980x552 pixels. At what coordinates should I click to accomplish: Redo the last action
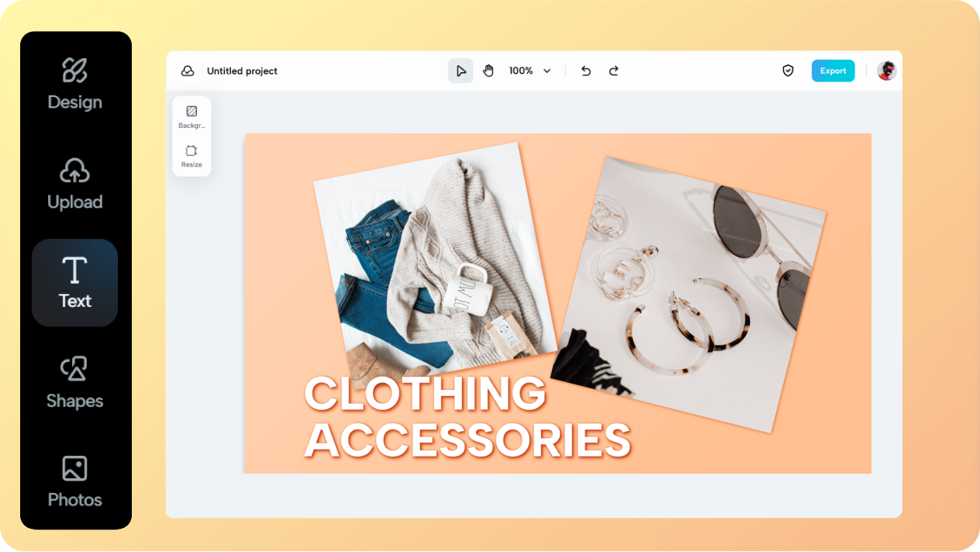coord(613,71)
